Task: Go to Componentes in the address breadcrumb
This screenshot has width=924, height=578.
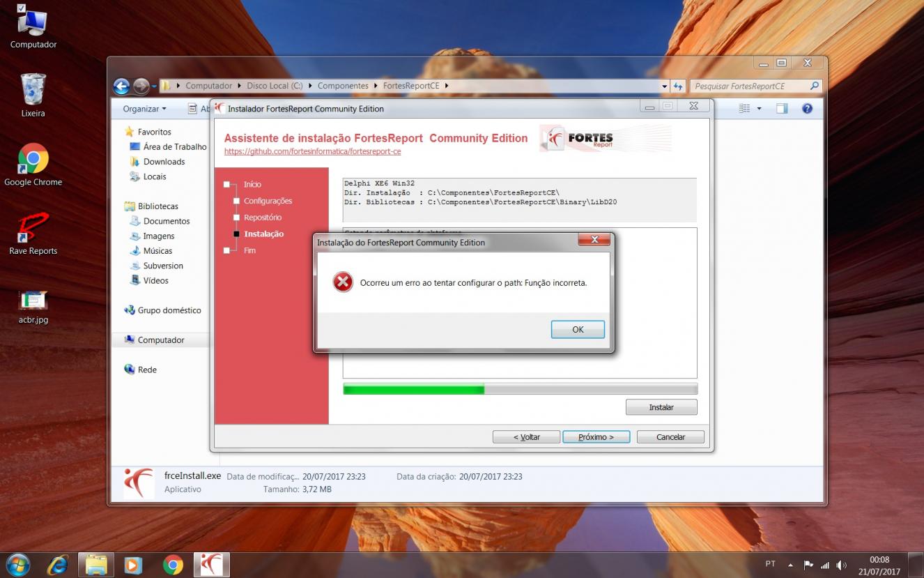Action: (343, 86)
